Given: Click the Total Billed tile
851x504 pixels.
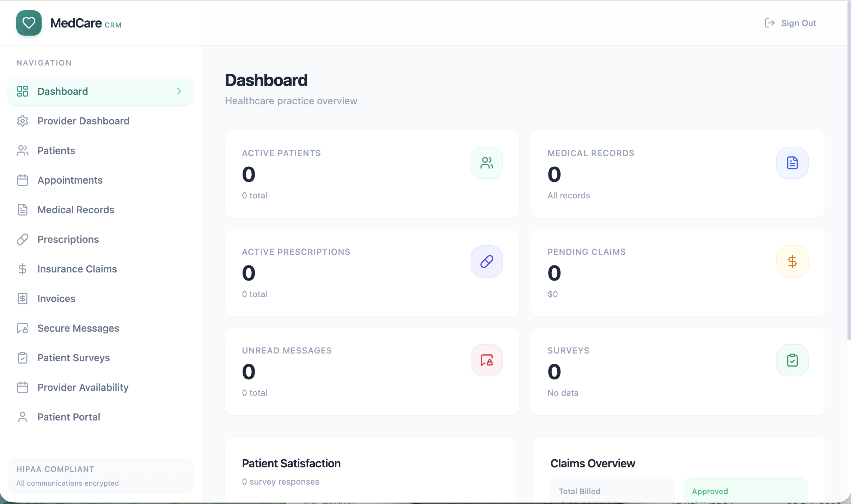Looking at the screenshot, I should pyautogui.click(x=612, y=490).
